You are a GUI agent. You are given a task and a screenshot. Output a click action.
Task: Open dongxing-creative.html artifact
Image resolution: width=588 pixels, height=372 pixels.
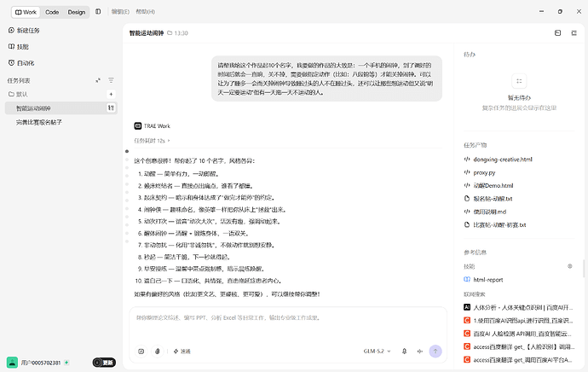click(503, 160)
